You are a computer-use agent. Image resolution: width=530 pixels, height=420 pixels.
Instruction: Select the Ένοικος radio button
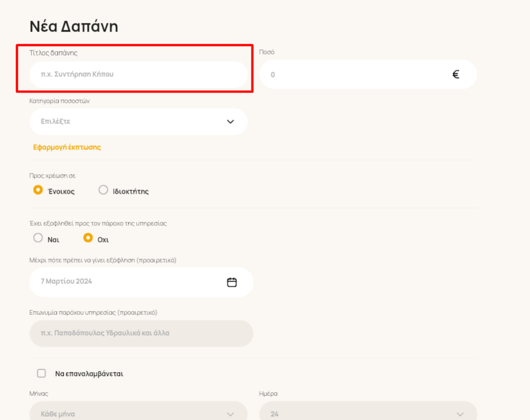tap(38, 190)
